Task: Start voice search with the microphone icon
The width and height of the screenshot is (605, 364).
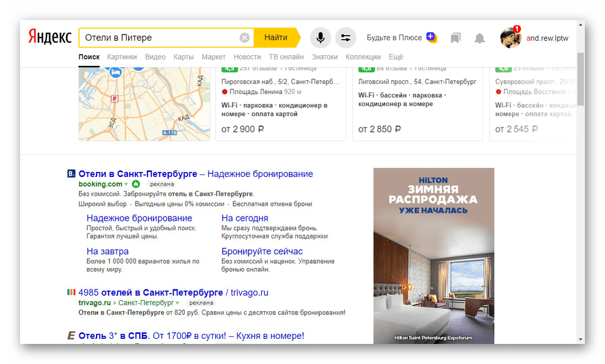Action: pyautogui.click(x=320, y=38)
